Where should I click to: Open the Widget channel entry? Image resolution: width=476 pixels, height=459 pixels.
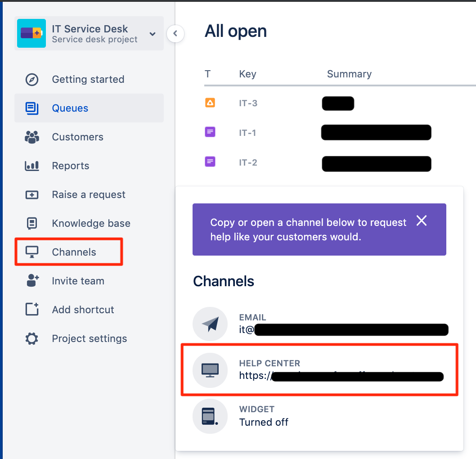[x=210, y=416]
